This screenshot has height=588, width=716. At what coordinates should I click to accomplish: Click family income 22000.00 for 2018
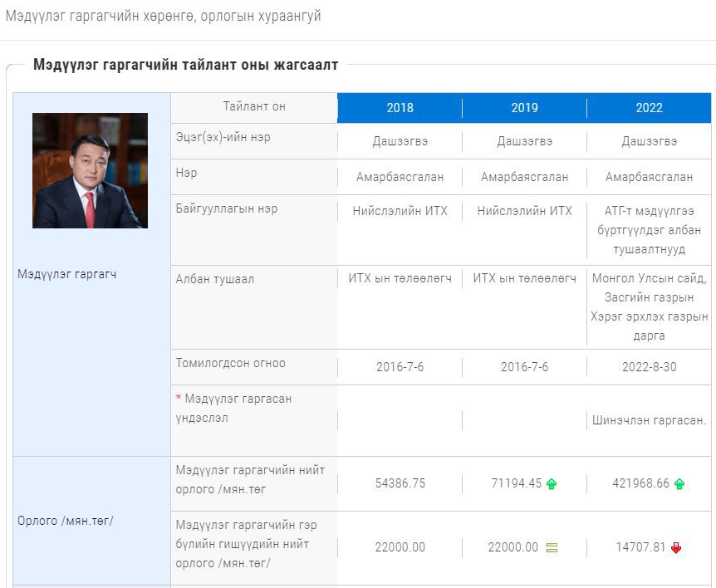(x=400, y=547)
